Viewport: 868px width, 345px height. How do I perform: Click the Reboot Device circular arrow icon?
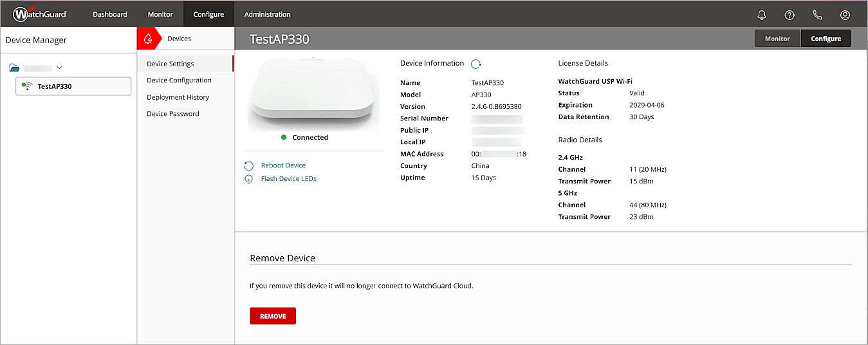pos(249,166)
